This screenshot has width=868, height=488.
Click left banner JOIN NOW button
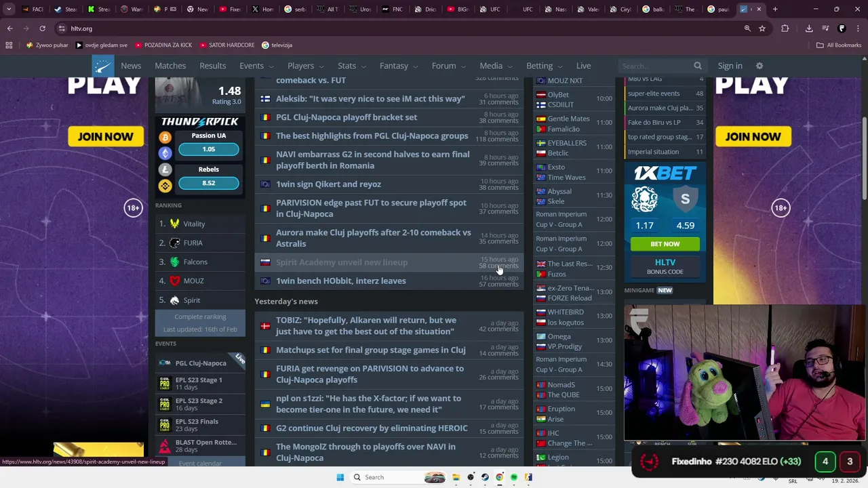click(x=105, y=137)
